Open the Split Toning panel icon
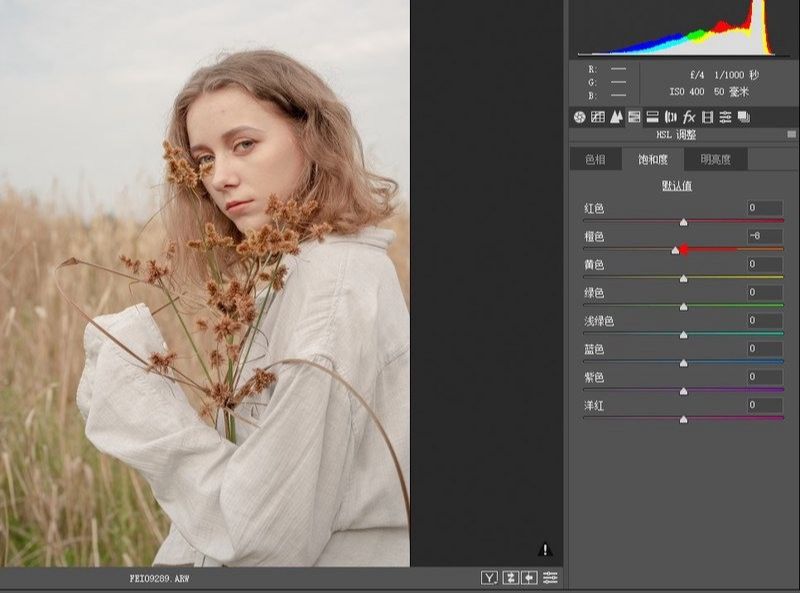 coord(653,117)
